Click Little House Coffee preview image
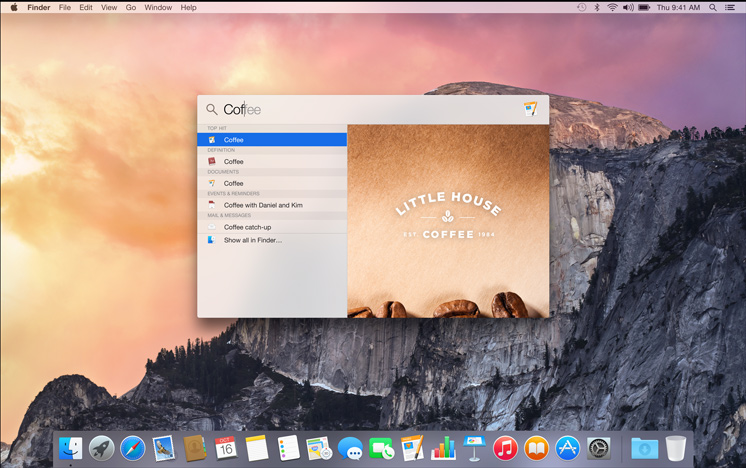Viewport: 746px width, 468px height. click(x=448, y=221)
